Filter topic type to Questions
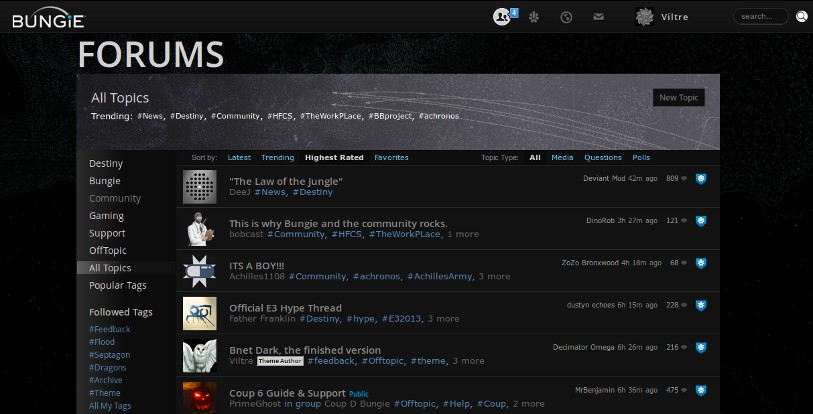This screenshot has width=813, height=414. [602, 158]
